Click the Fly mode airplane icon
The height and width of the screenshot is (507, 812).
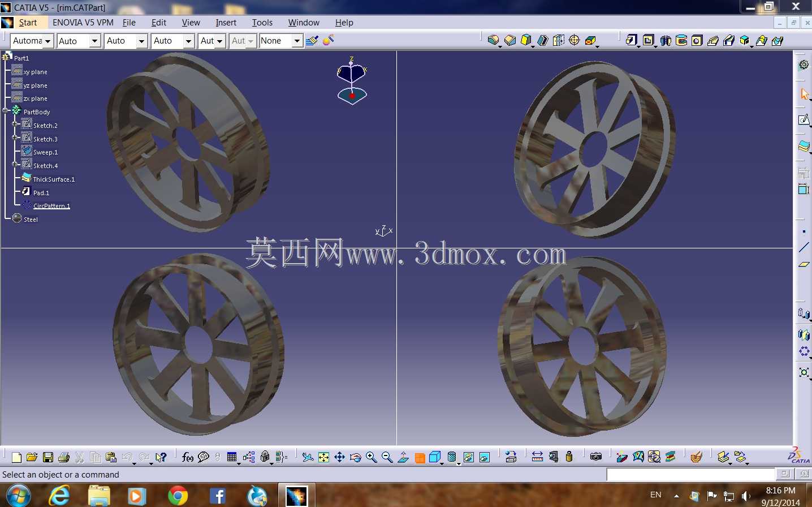(308, 457)
